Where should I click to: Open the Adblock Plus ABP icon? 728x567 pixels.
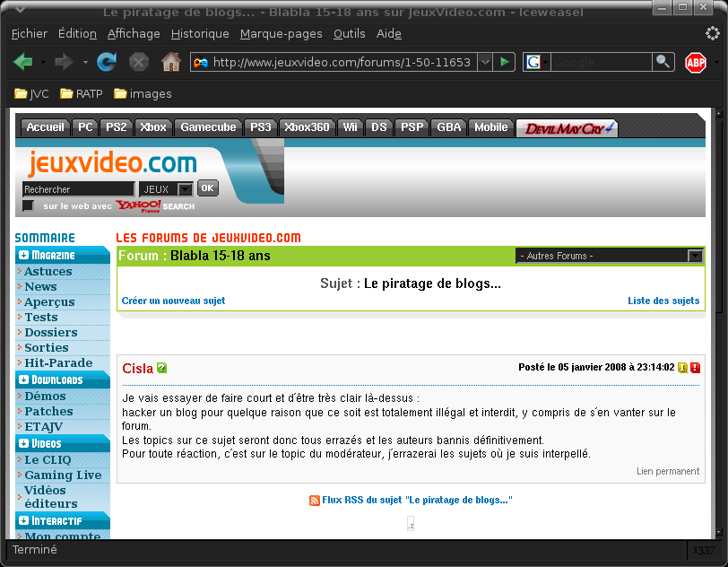point(696,62)
